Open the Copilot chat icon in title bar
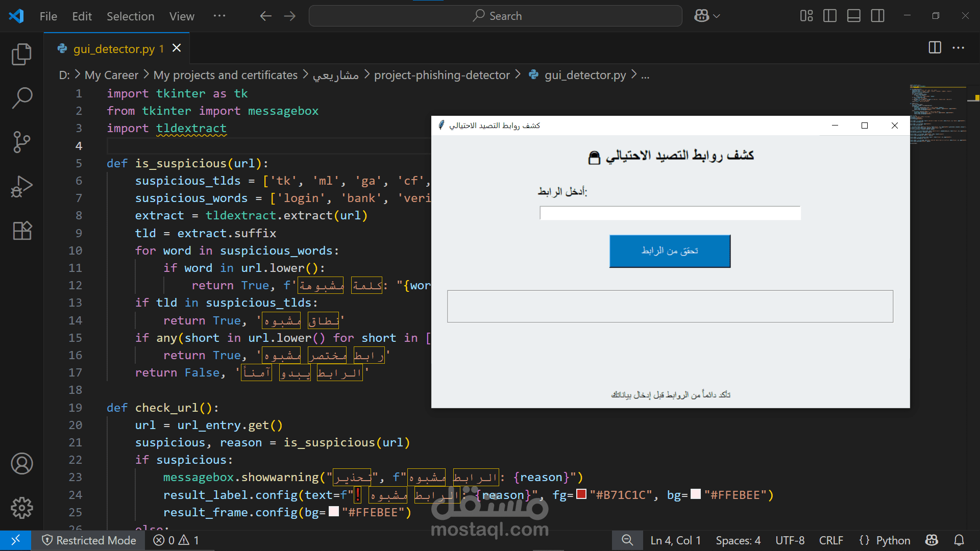 tap(701, 16)
